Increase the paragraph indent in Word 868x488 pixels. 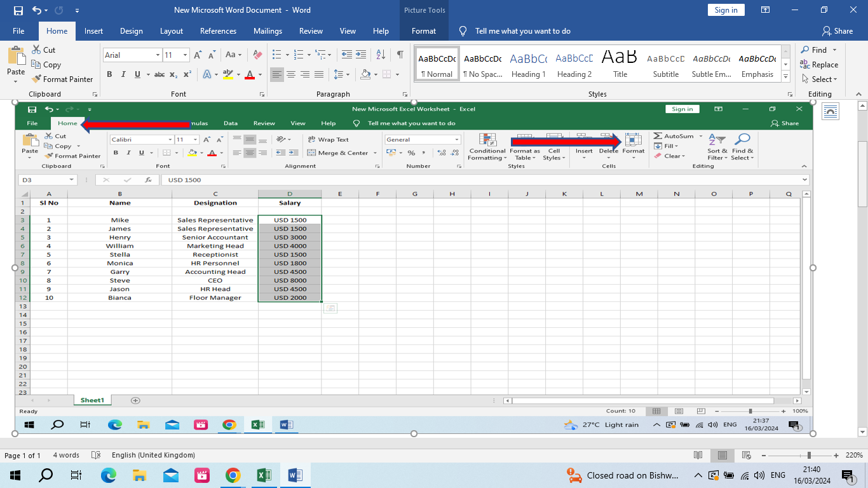point(362,55)
